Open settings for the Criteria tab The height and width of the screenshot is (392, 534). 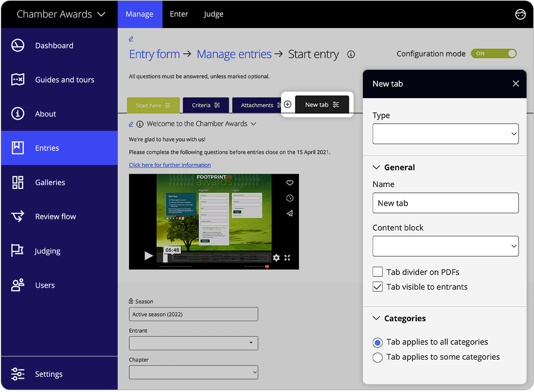tap(217, 105)
